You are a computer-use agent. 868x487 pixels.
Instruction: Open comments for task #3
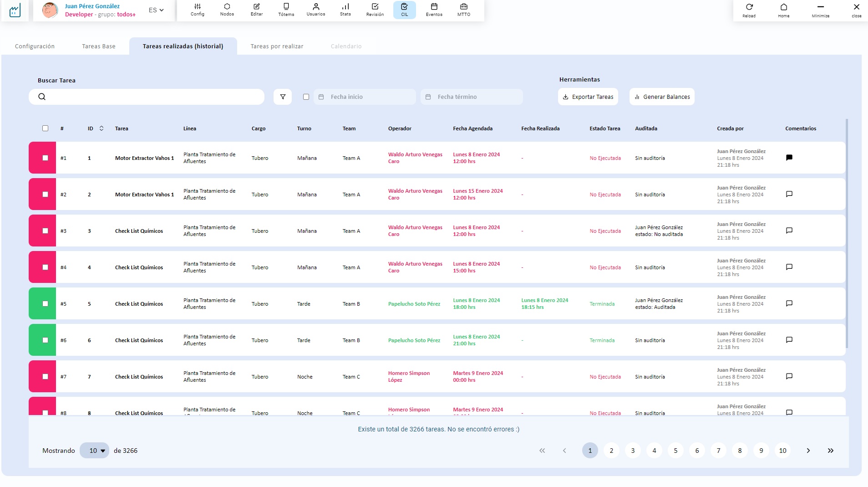pos(789,231)
